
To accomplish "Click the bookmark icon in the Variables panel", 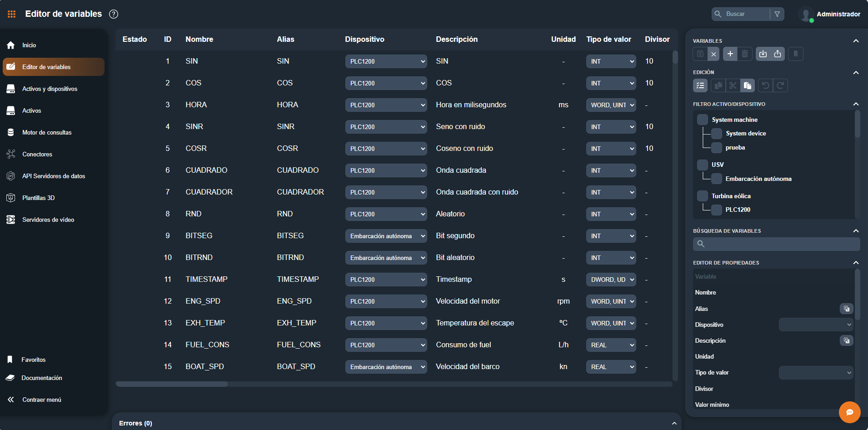I will (x=796, y=54).
